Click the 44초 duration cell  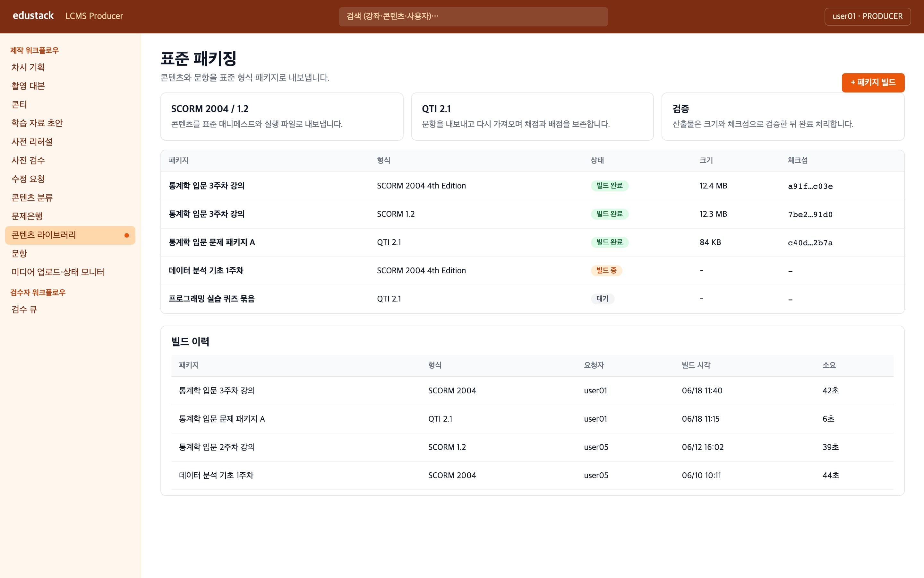pos(831,476)
